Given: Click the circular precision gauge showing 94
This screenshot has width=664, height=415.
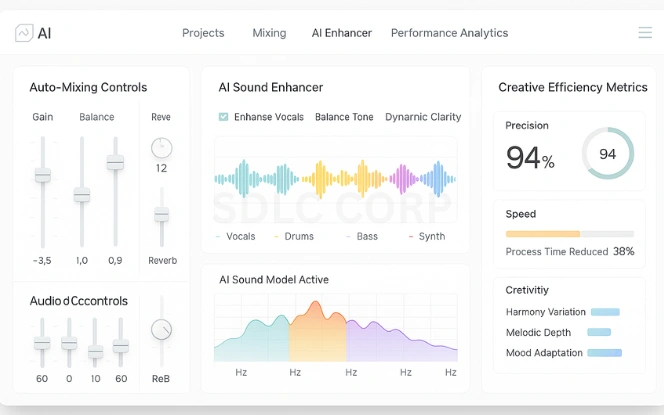Looking at the screenshot, I should [607, 153].
